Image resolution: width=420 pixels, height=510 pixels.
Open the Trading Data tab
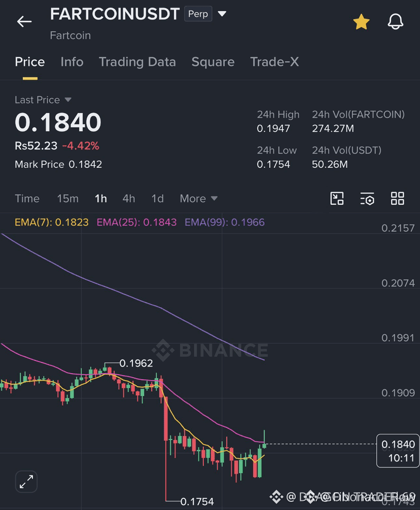tap(137, 62)
